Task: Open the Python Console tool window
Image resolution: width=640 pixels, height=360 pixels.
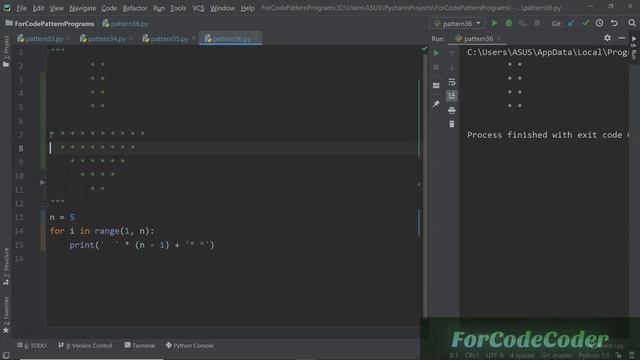Action: (x=189, y=346)
